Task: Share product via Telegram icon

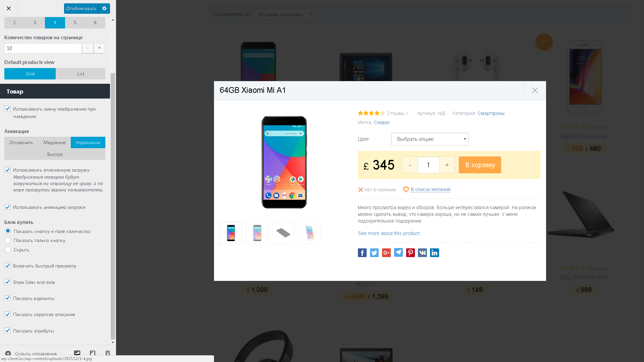Action: (398, 253)
